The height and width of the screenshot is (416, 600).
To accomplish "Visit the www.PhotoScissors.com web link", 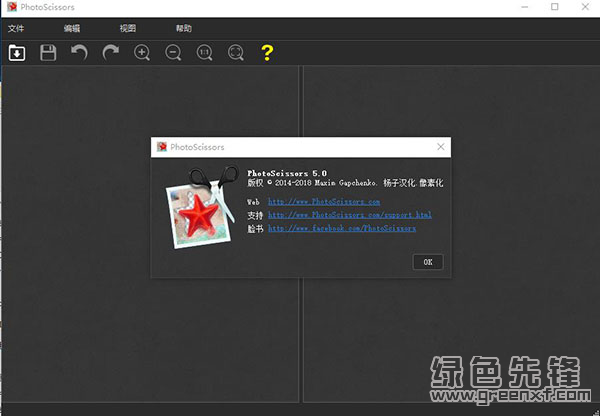I will [324, 201].
